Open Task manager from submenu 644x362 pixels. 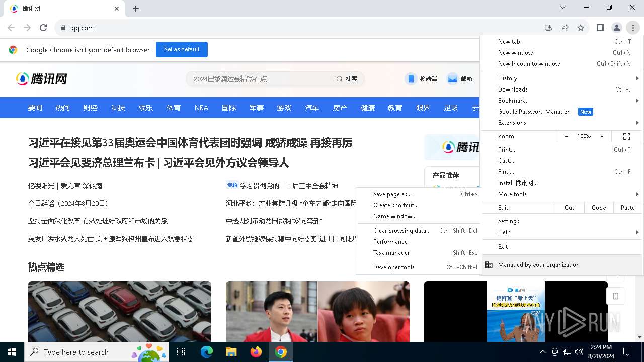tap(419, 253)
